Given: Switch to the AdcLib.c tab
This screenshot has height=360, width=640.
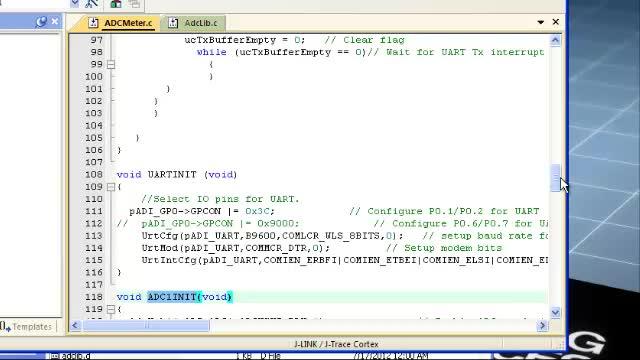Looking at the screenshot, I should pyautogui.click(x=194, y=23).
